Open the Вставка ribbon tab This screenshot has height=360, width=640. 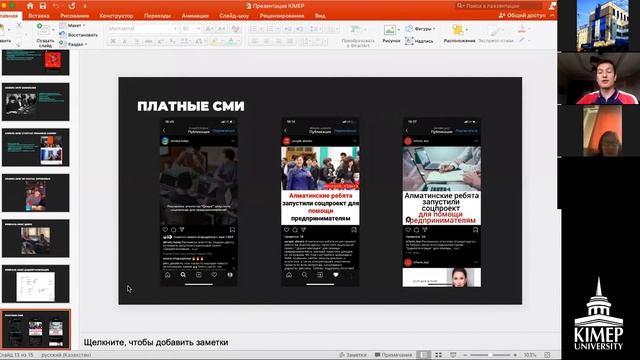[39, 16]
